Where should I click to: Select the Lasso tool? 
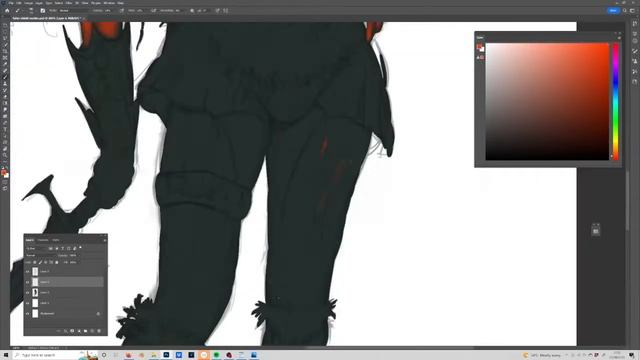[5, 38]
